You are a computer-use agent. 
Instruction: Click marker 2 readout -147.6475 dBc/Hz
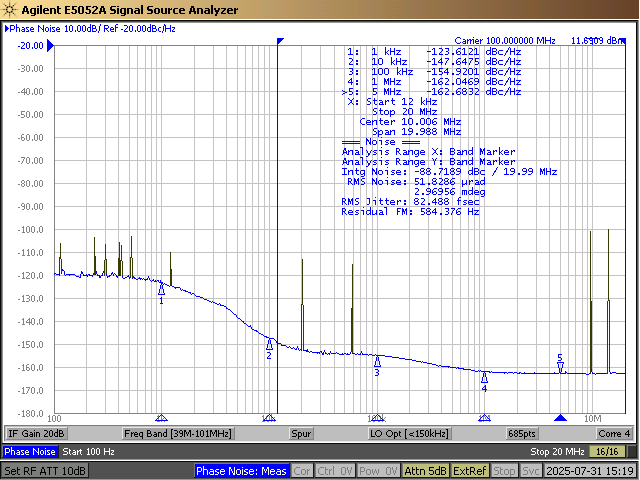pos(473,62)
